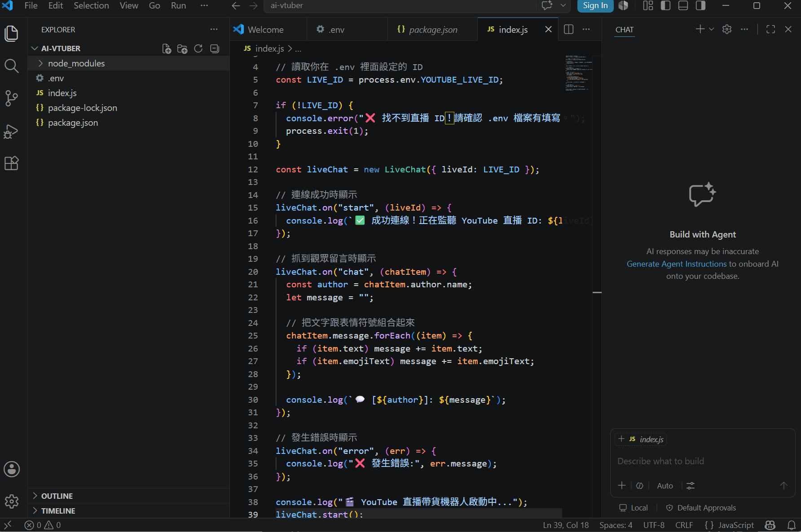
Task: Open the Accounts menu in the activity bar
Action: (x=11, y=469)
